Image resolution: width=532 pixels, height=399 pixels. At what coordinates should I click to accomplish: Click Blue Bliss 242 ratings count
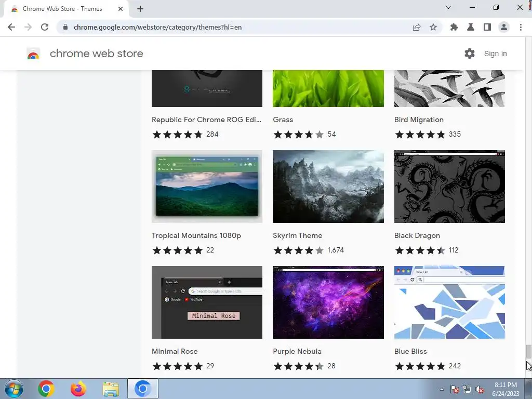[x=455, y=366]
